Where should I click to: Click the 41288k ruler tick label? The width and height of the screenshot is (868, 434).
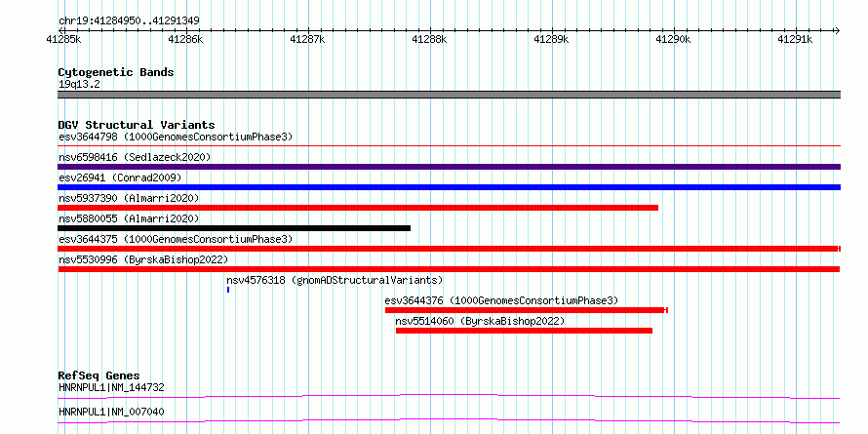(x=429, y=39)
